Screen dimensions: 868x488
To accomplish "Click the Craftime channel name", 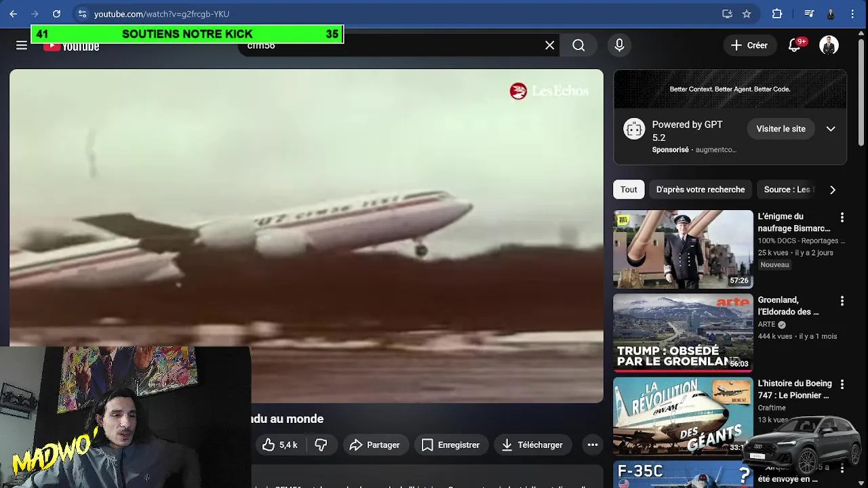I will coord(772,408).
